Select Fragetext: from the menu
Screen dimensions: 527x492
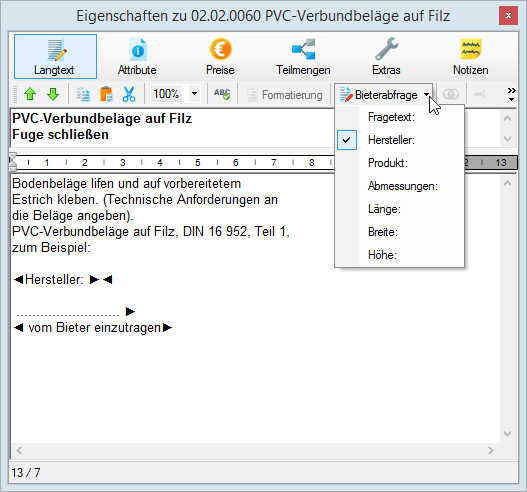pos(400,117)
